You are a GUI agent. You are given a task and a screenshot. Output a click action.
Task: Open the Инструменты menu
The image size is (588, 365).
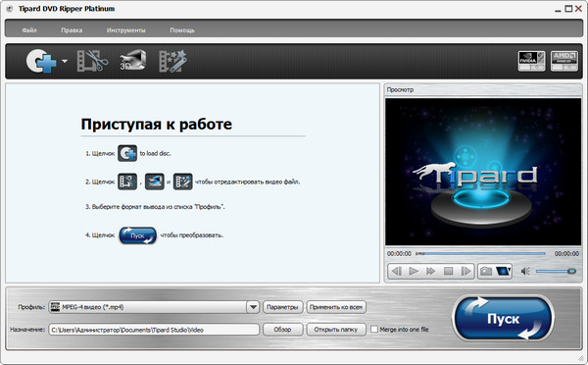pyautogui.click(x=126, y=30)
